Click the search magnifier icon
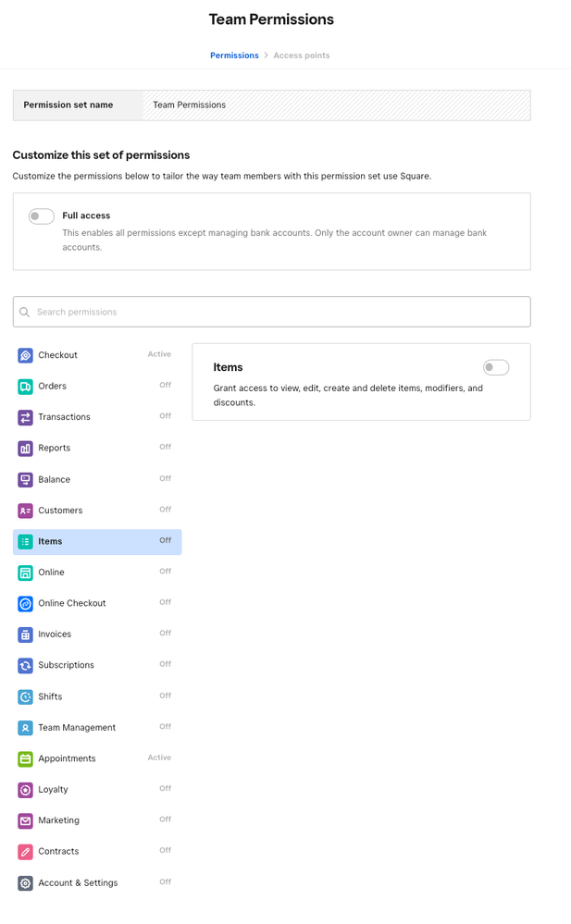The width and height of the screenshot is (571, 924). tap(24, 312)
